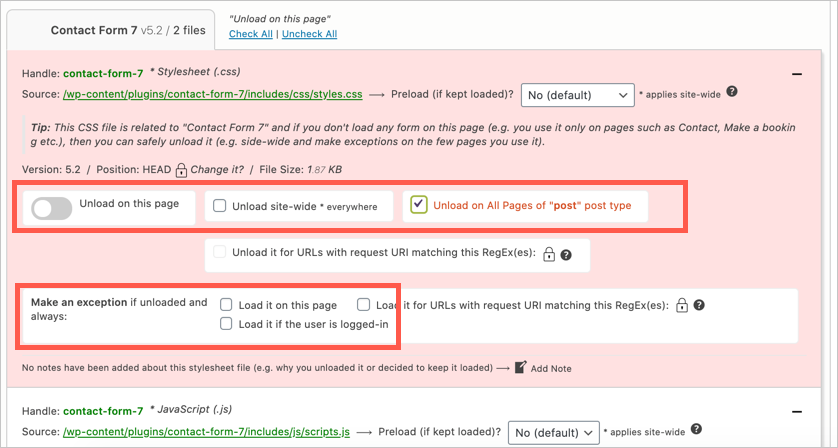
Task: Collapse the contact-form-7 stylesheet section
Action: [x=796, y=74]
